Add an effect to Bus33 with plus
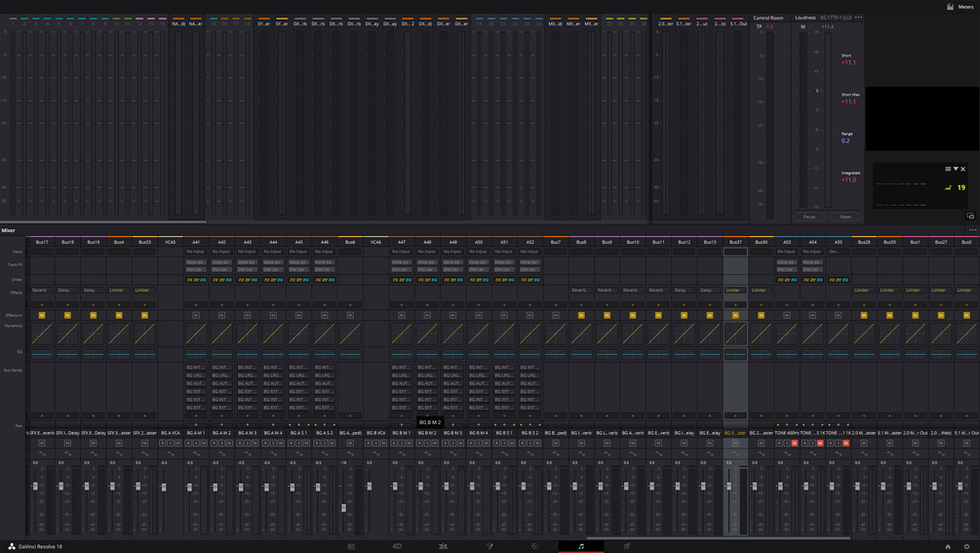The height and width of the screenshot is (553, 980). tap(144, 305)
